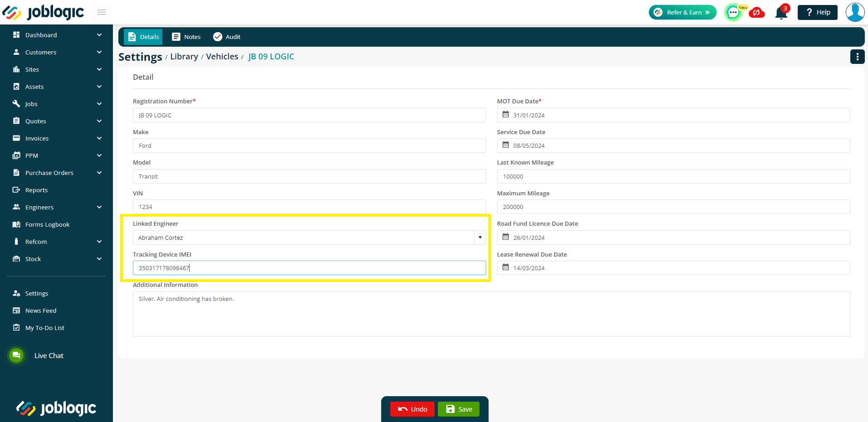Click the MOT Due Date calendar icon
This screenshot has width=868, height=422.
click(506, 115)
